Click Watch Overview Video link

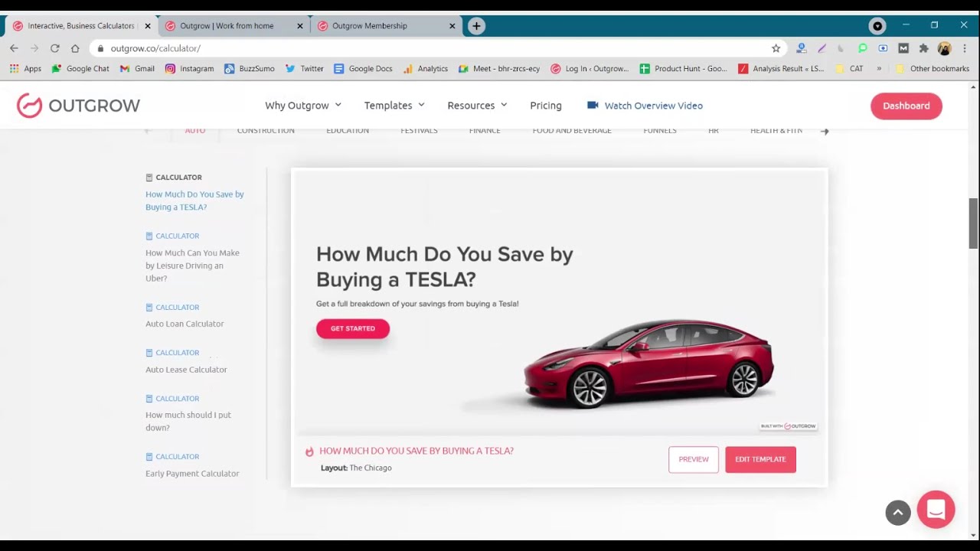pos(645,106)
